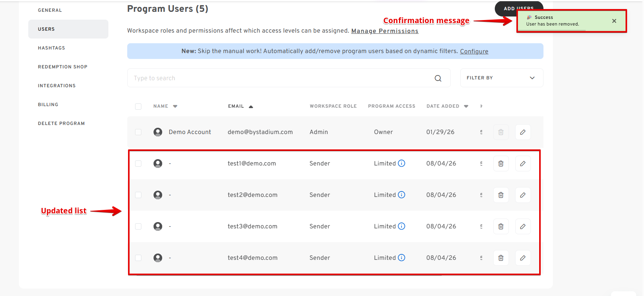The height and width of the screenshot is (296, 644).
Task: Click the disabled trash icon for Demo Account
Action: point(501,132)
